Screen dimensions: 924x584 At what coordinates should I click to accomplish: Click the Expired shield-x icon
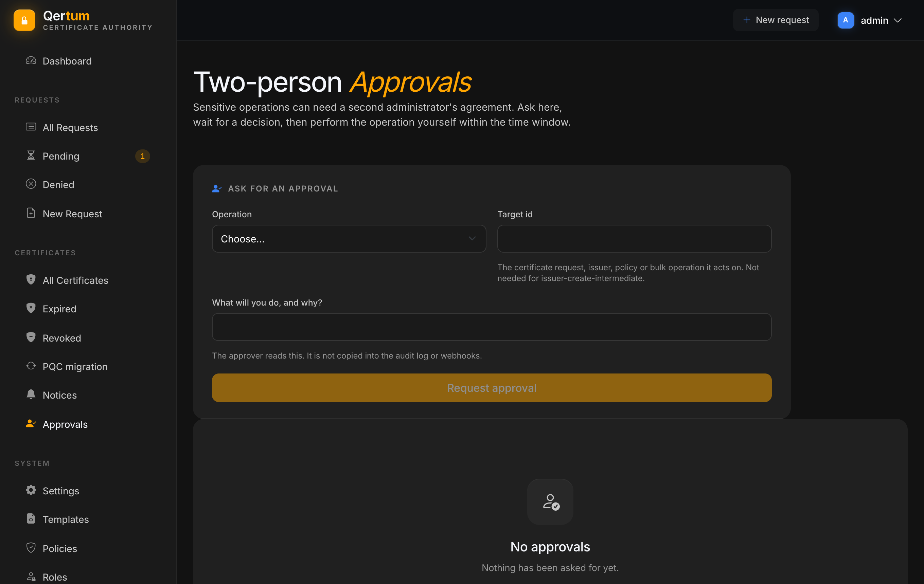31,308
